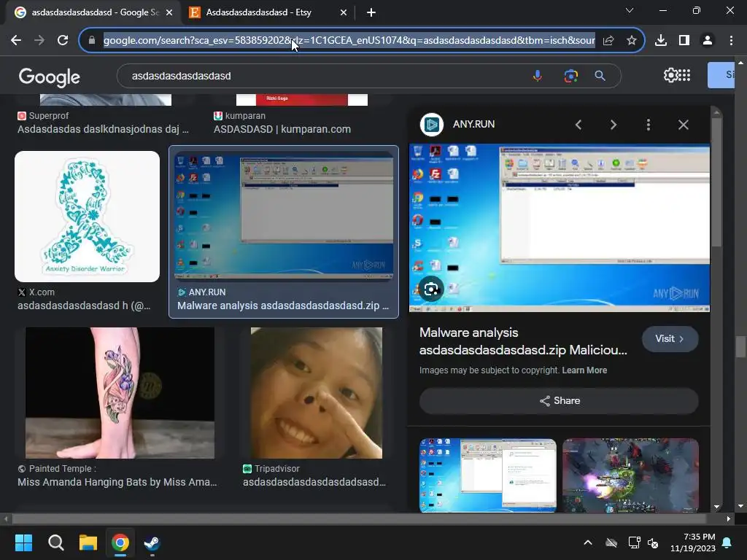This screenshot has width=747, height=560.
Task: Open related game screenshot thumbnail
Action: click(x=630, y=475)
